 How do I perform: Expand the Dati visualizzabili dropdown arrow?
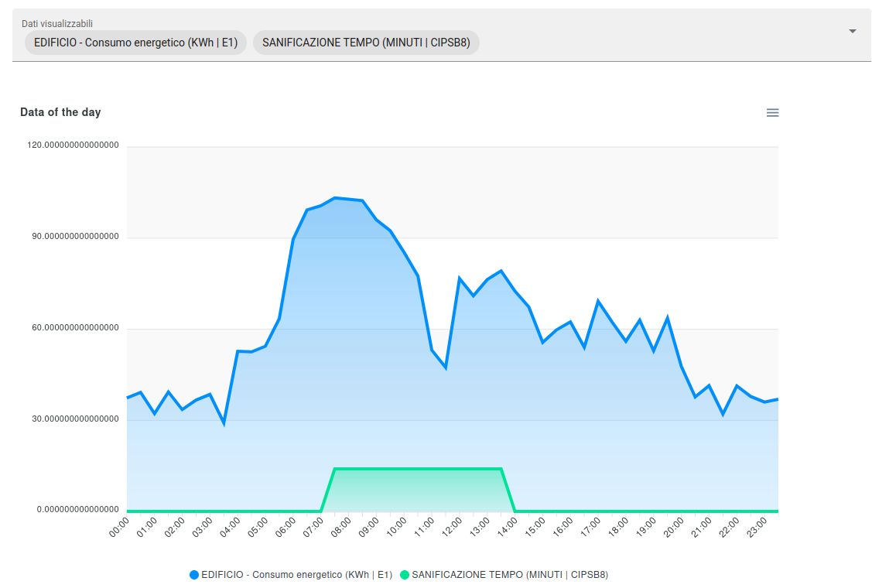tap(850, 32)
